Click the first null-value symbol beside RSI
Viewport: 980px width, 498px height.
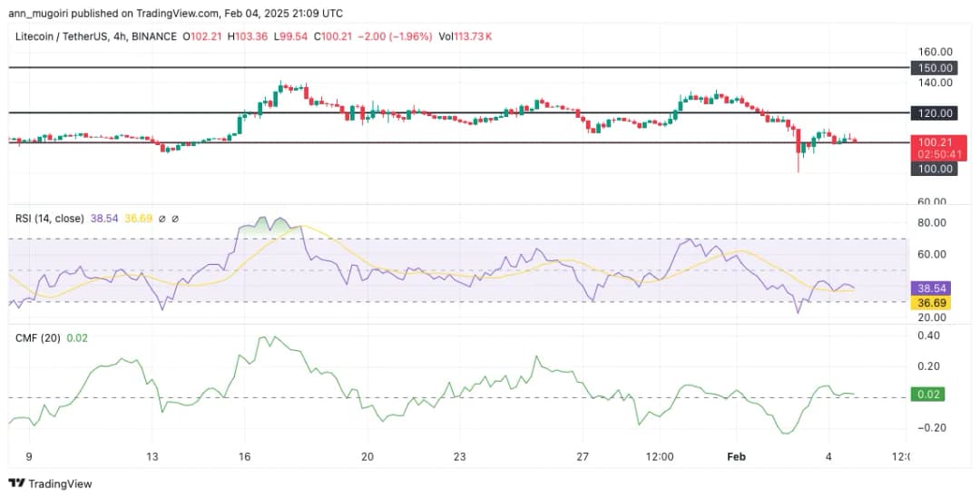[162, 219]
